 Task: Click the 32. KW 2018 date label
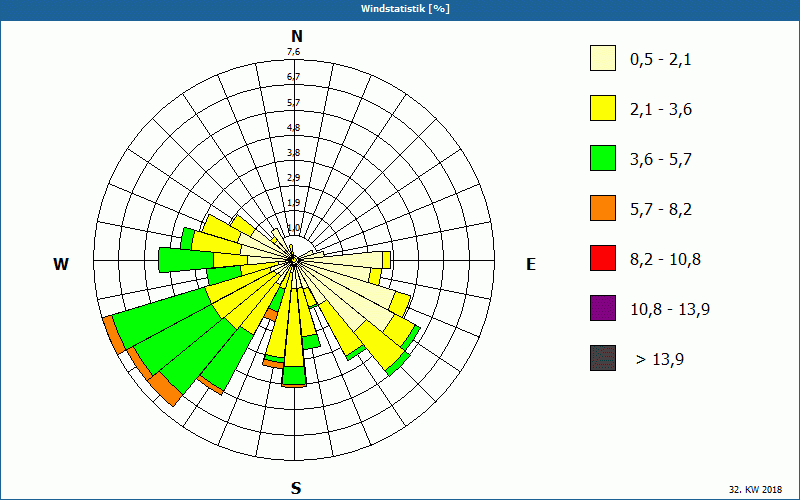(x=756, y=489)
